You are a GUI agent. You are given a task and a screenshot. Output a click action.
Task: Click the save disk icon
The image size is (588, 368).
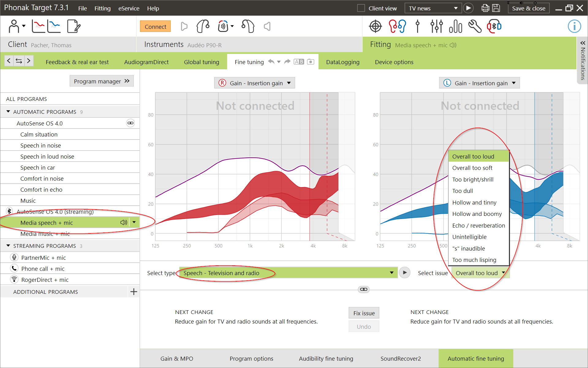coord(496,8)
